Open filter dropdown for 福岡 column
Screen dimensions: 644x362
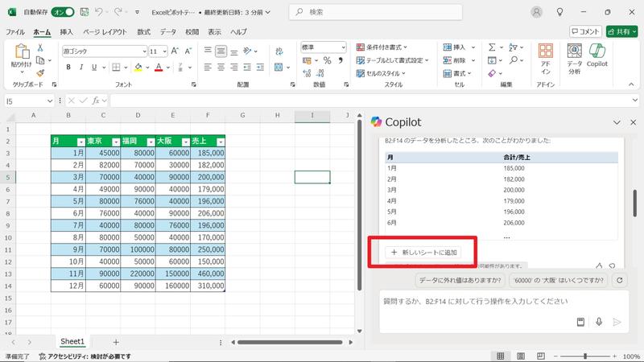[x=151, y=142]
